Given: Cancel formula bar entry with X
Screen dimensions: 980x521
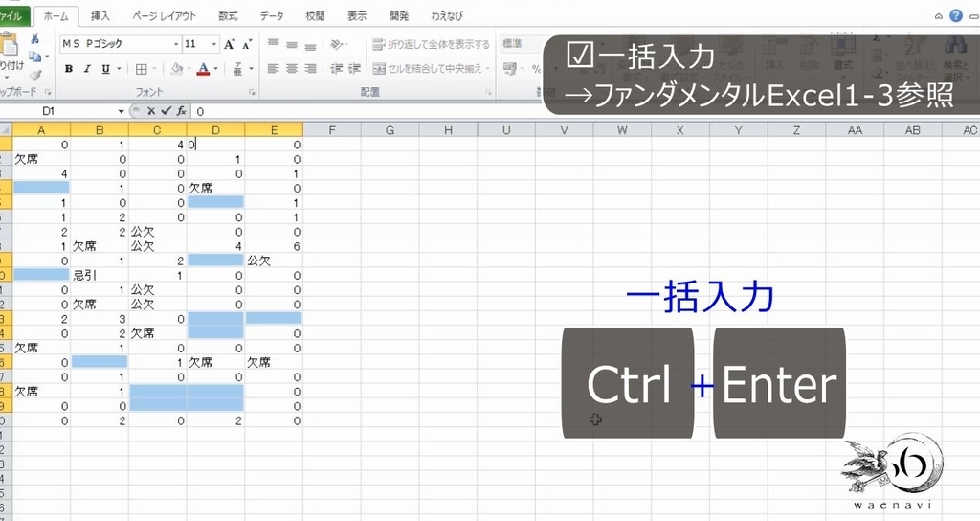Looking at the screenshot, I should pos(150,111).
